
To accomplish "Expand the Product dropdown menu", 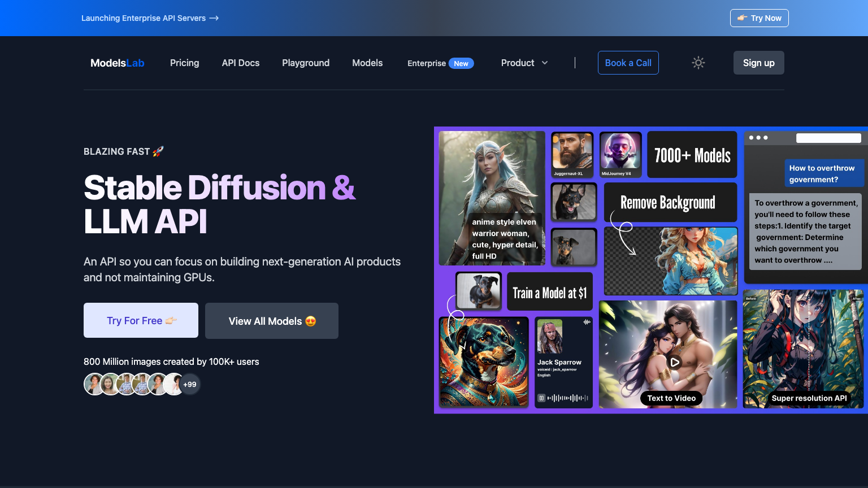I will coord(518,63).
